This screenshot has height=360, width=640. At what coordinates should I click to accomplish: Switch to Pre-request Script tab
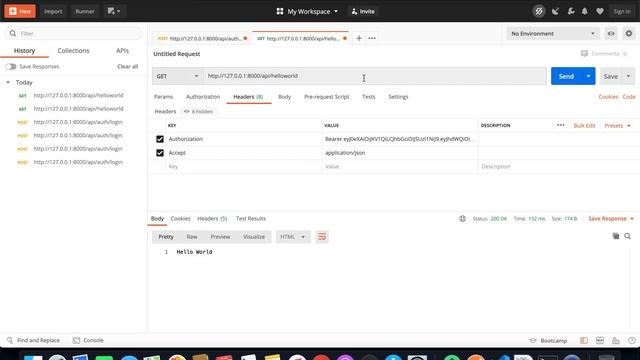(327, 97)
